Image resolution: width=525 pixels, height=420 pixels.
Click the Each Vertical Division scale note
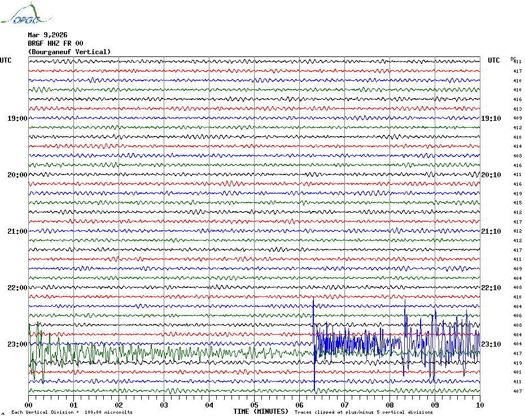[x=72, y=412]
